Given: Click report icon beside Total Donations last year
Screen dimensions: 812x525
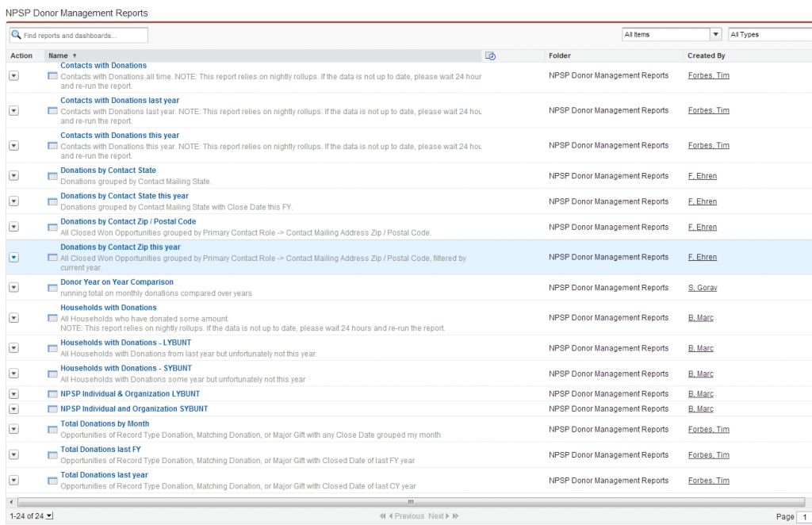Looking at the screenshot, I should click(52, 481).
